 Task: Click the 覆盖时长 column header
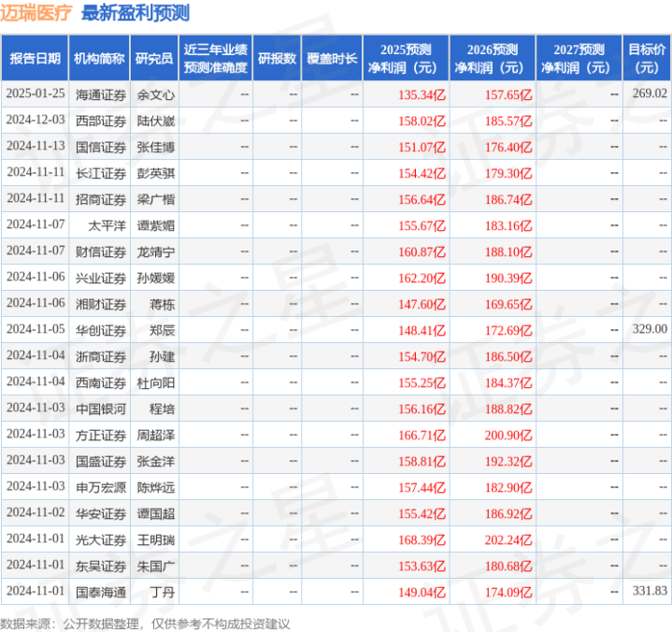click(332, 58)
